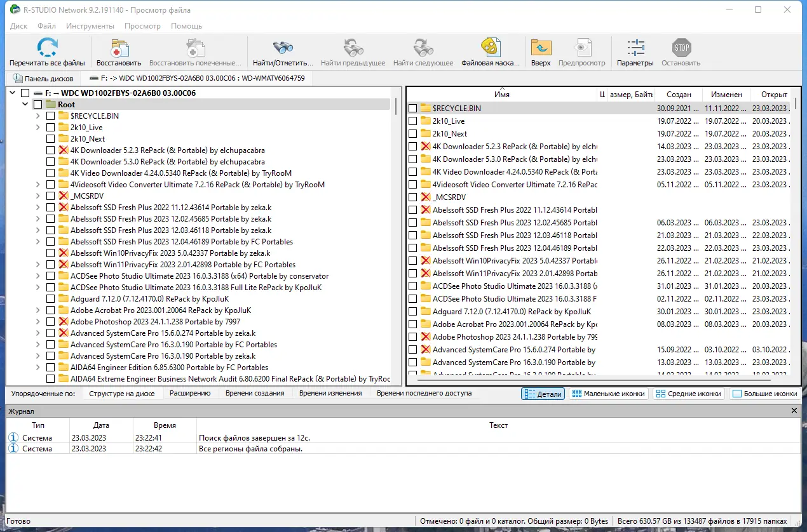Click the Создан column header
The width and height of the screenshot is (807, 532).
click(x=679, y=95)
